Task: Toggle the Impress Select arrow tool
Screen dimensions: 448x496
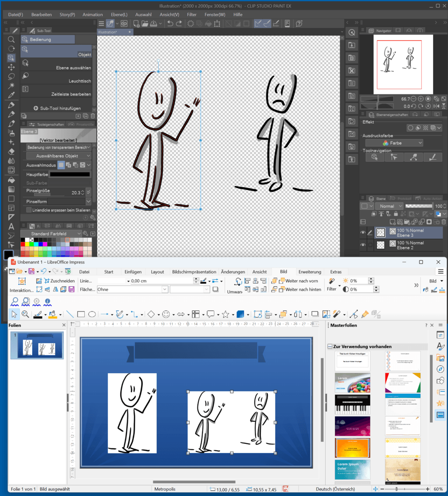Action: click(14, 314)
